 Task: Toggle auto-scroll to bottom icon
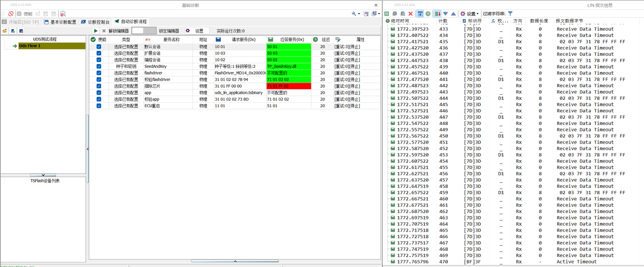point(420,14)
